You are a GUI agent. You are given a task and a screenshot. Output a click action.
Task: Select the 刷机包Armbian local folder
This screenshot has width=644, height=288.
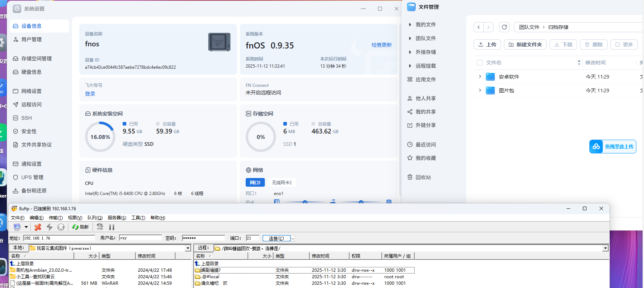pos(41,270)
